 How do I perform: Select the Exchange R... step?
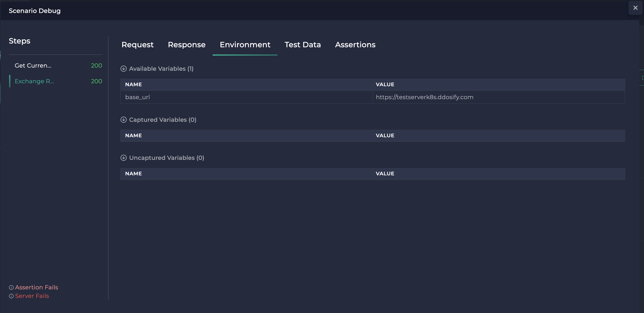(x=34, y=81)
